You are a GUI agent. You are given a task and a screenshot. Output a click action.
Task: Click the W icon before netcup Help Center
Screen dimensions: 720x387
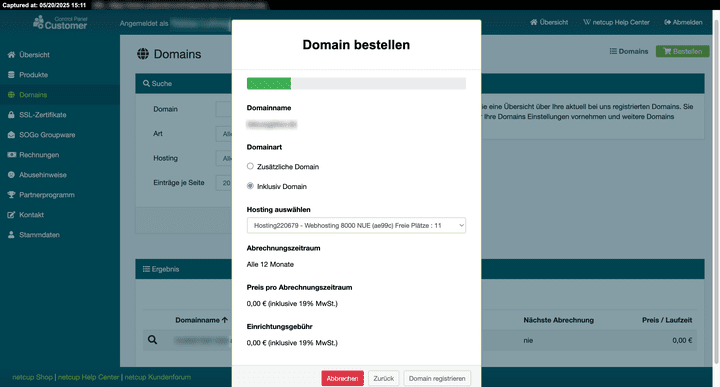[587, 22]
